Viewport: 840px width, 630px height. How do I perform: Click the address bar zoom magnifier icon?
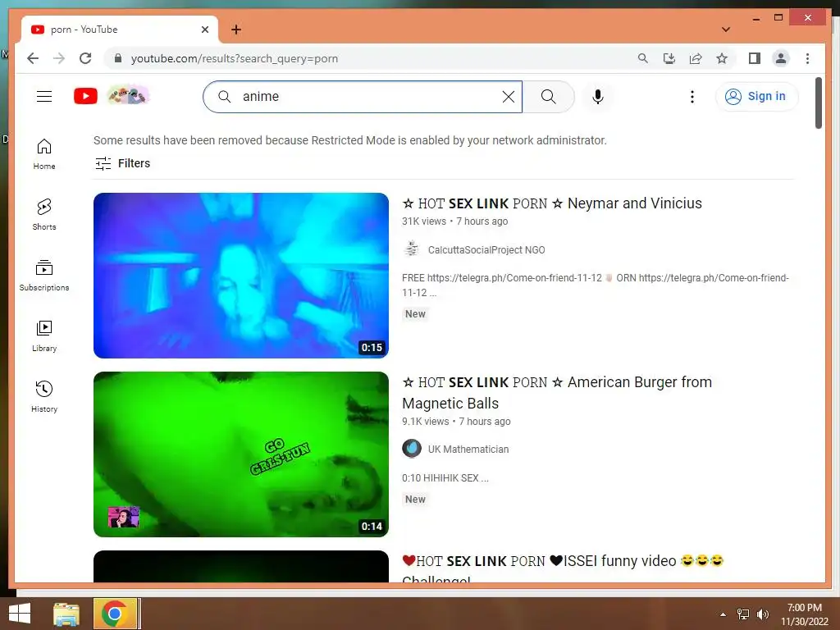643,58
